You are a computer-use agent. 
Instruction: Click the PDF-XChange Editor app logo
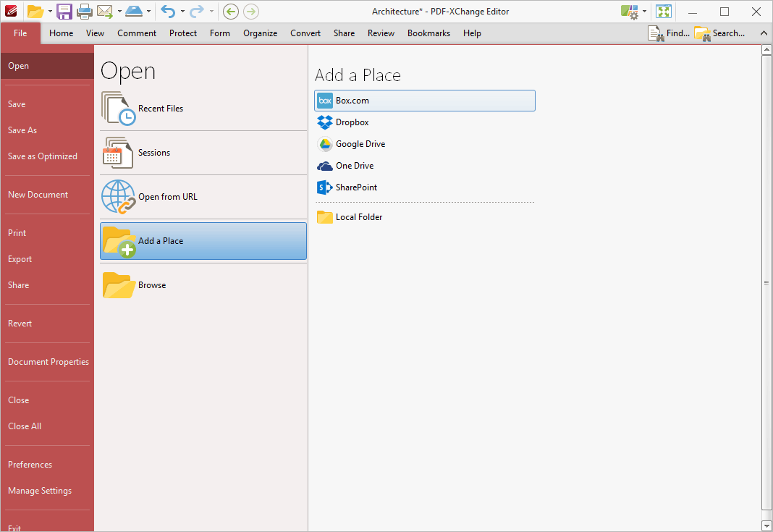11,11
